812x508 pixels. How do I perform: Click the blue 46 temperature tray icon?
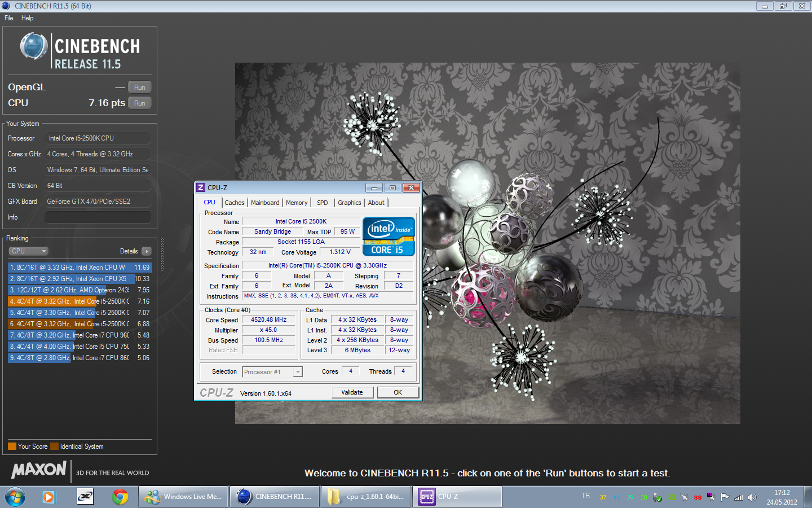(616, 497)
